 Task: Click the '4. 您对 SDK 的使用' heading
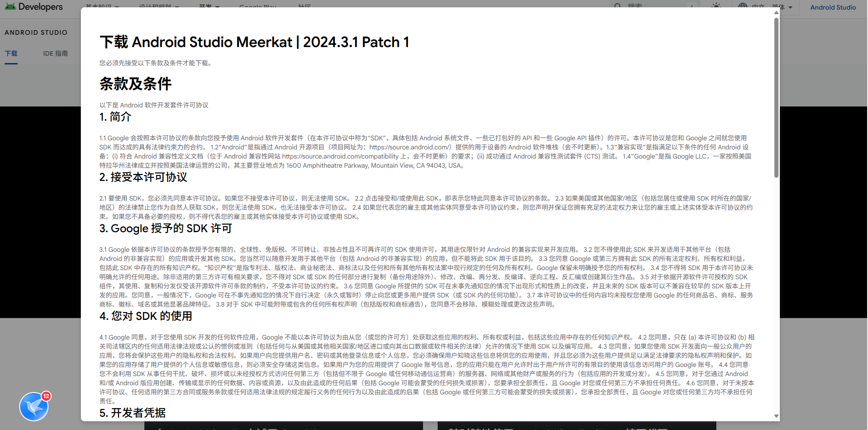[x=146, y=316]
